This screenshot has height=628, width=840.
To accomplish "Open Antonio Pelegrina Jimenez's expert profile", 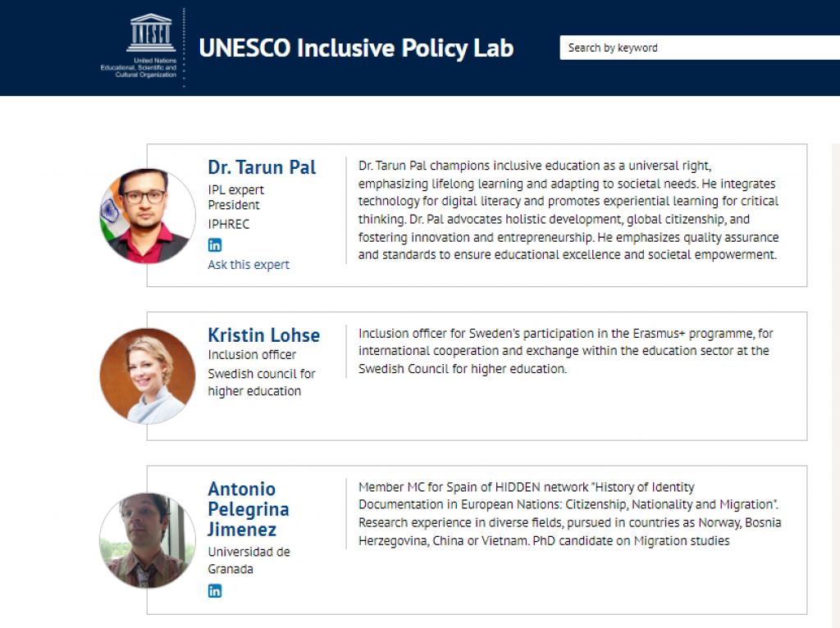I will click(248, 509).
